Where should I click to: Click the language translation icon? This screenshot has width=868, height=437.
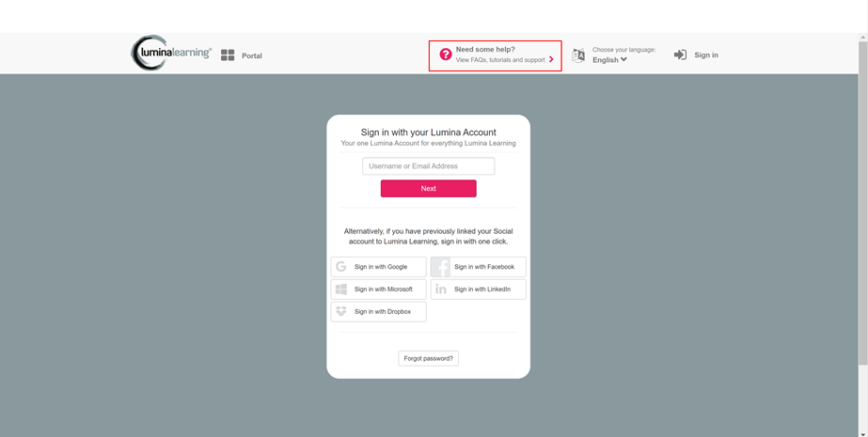[578, 55]
